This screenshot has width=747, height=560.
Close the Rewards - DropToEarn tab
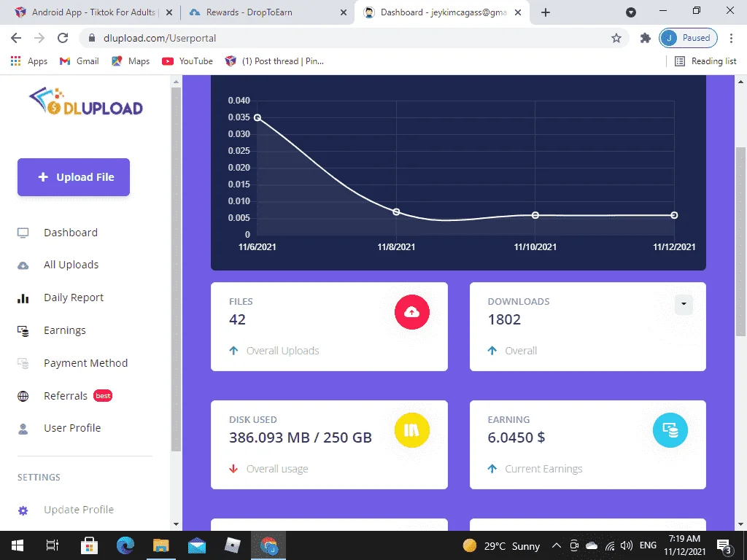(x=344, y=13)
